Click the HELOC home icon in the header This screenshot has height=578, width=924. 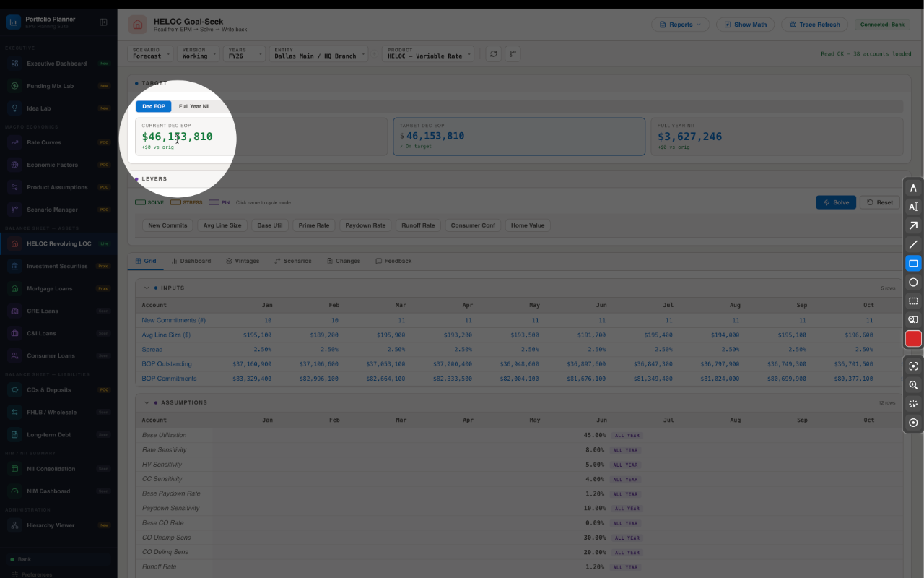point(137,24)
